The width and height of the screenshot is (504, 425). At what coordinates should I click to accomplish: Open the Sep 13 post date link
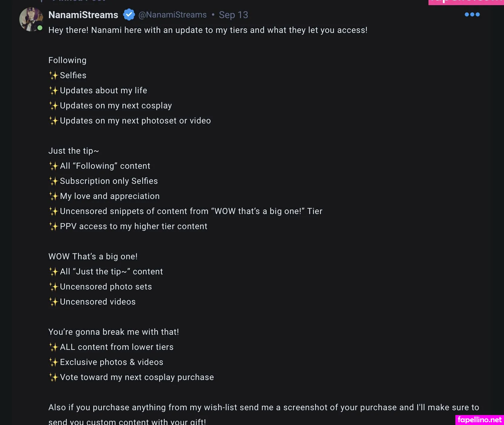233,15
